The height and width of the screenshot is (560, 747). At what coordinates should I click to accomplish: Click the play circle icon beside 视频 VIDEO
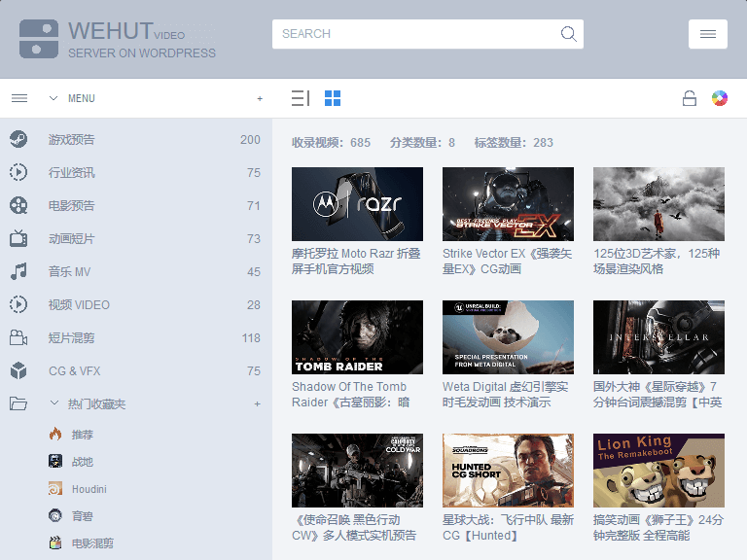tap(18, 304)
